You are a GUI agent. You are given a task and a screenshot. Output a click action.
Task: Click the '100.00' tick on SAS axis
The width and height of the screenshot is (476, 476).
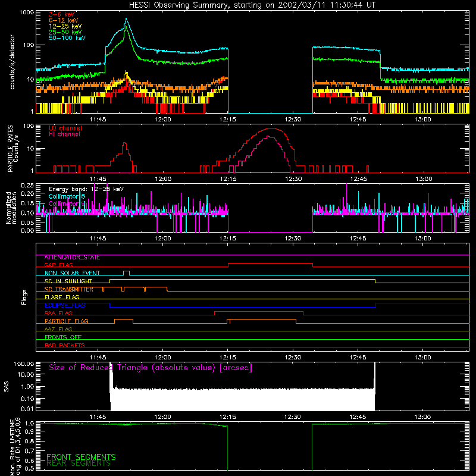[24, 364]
